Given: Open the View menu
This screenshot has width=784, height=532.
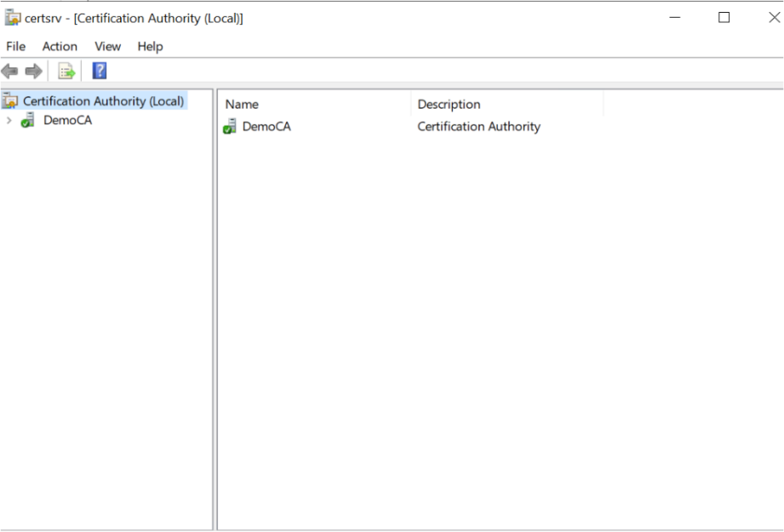Looking at the screenshot, I should click(107, 47).
